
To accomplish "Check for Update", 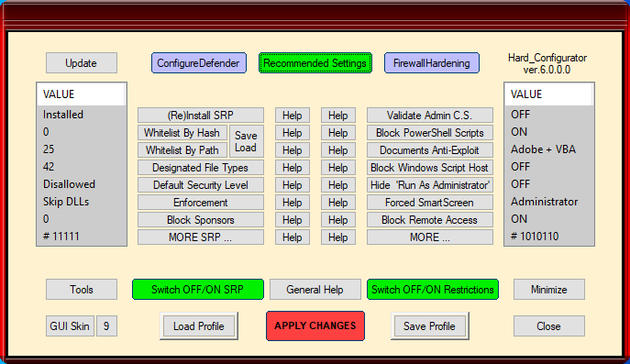I will coord(82,63).
